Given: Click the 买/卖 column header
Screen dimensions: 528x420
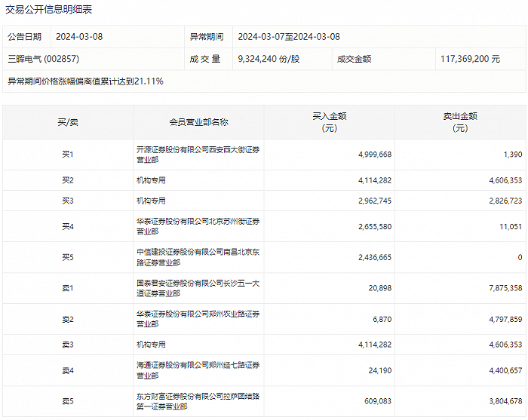Looking at the screenshot, I should tap(68, 122).
